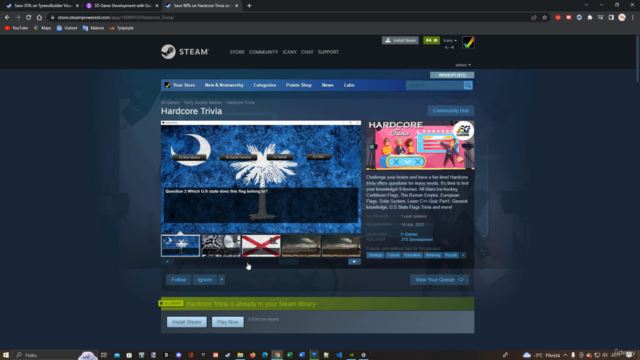
Task: Open the STORE header menu
Action: coord(237,52)
